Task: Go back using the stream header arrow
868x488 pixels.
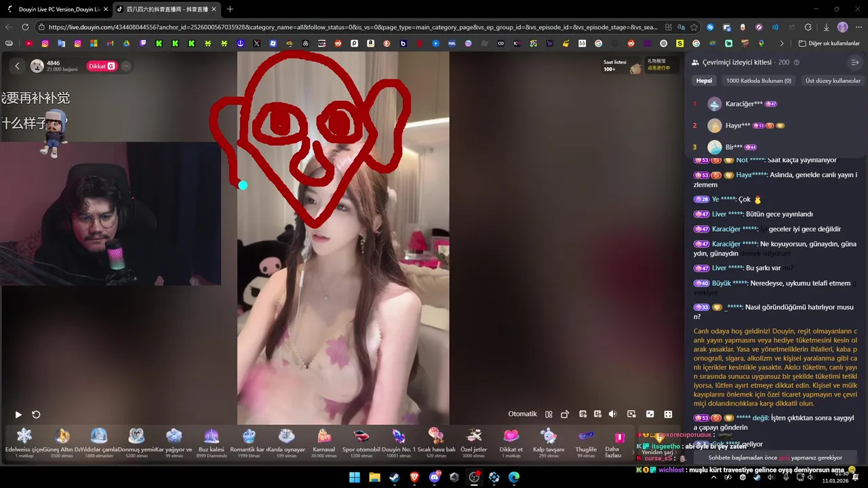Action: (x=18, y=66)
